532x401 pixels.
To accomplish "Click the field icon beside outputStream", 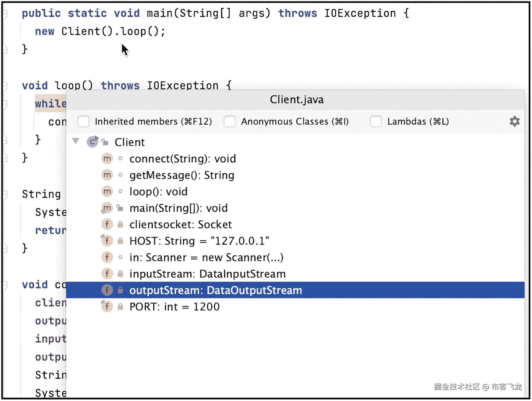I will [x=107, y=290].
